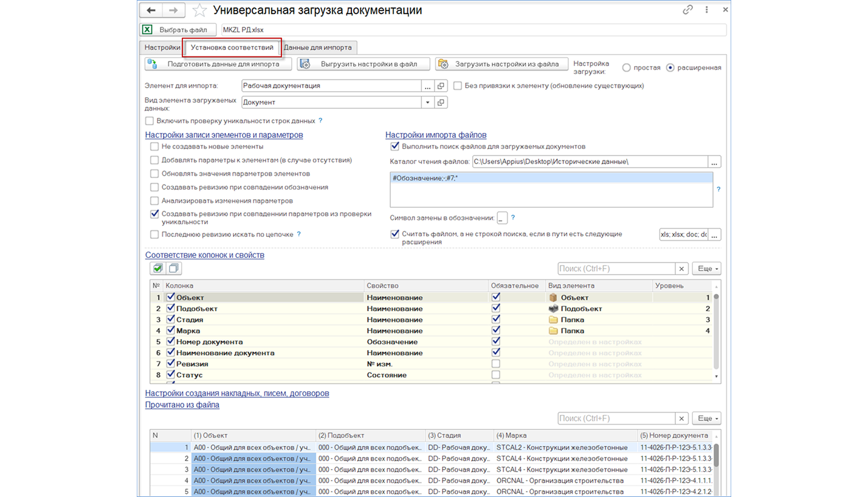Image resolution: width=868 pixels, height=497 pixels.
Task: Open Настройки создания накладных, писем, договоров link
Action: pos(237,393)
